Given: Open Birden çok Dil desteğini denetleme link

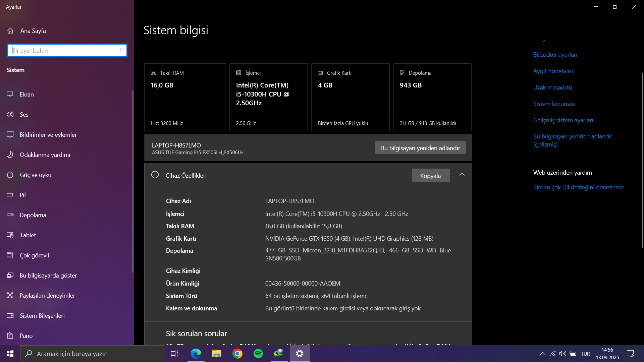Looking at the screenshot, I should [x=578, y=187].
